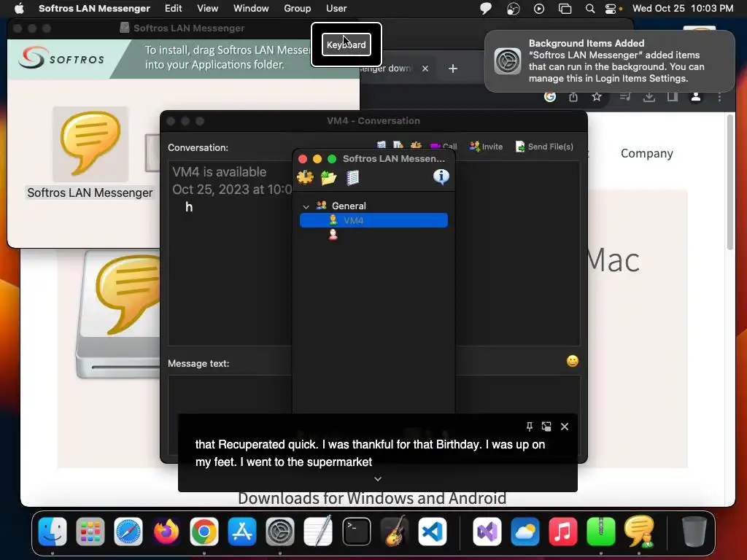
Task: Click the purple Call button in the conversation window
Action: [x=443, y=146]
